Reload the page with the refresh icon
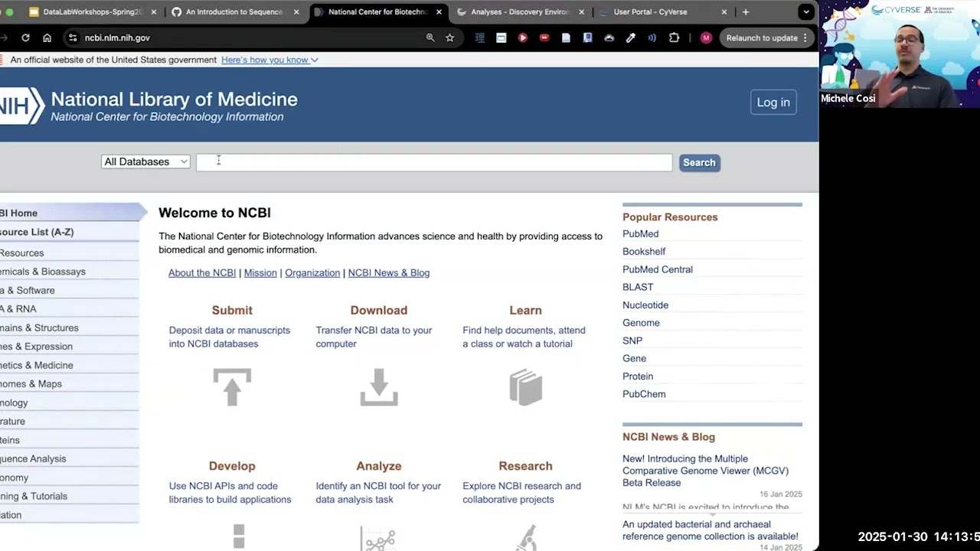Image resolution: width=980 pixels, height=551 pixels. pyautogui.click(x=25, y=37)
